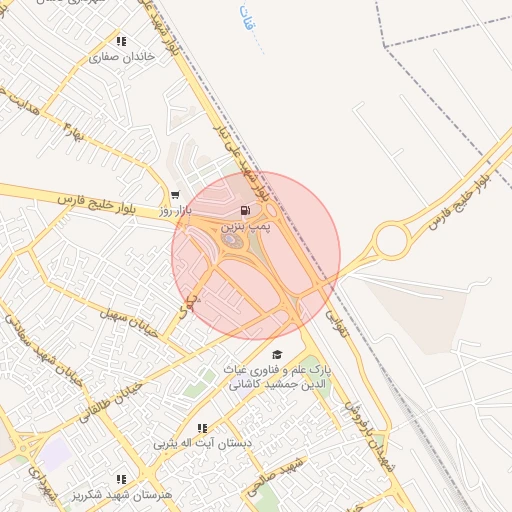
Task: Click the شهیدان بارفروش road label
Action: point(370,436)
